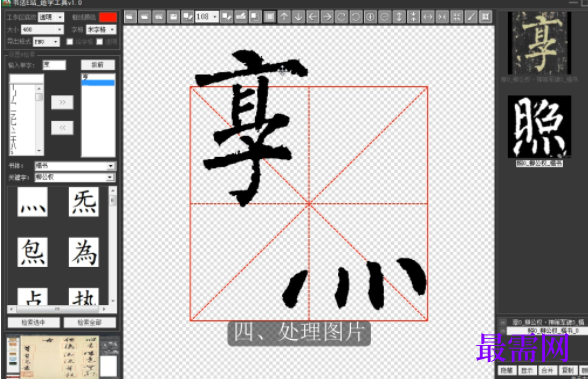
Task: Select the gold 享 stone-rubbing thumbnail
Action: coord(539,43)
